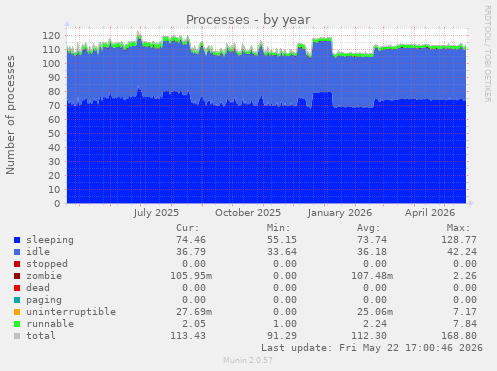Click uninterruptible maximum value 7.17
This screenshot has height=371, width=497.
point(465,312)
